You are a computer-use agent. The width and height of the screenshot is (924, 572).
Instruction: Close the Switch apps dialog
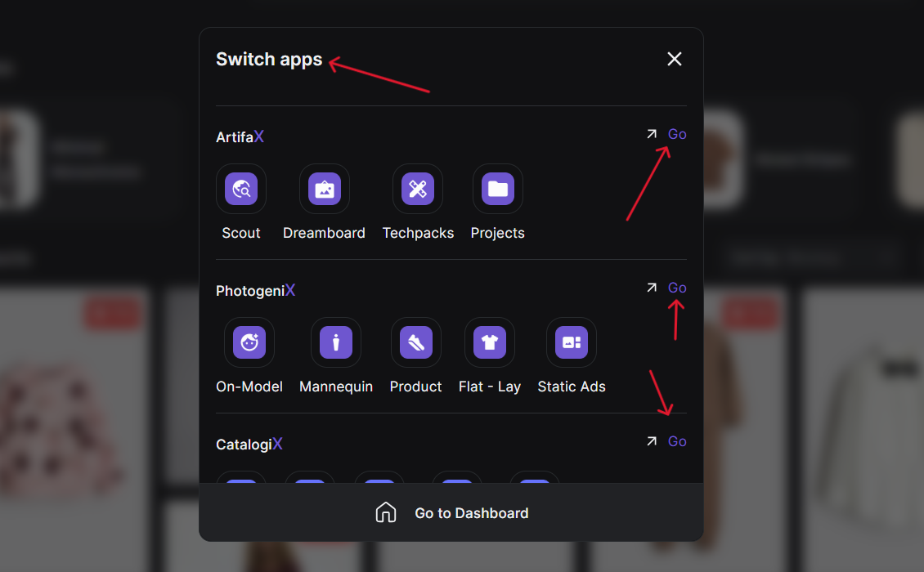coord(675,59)
